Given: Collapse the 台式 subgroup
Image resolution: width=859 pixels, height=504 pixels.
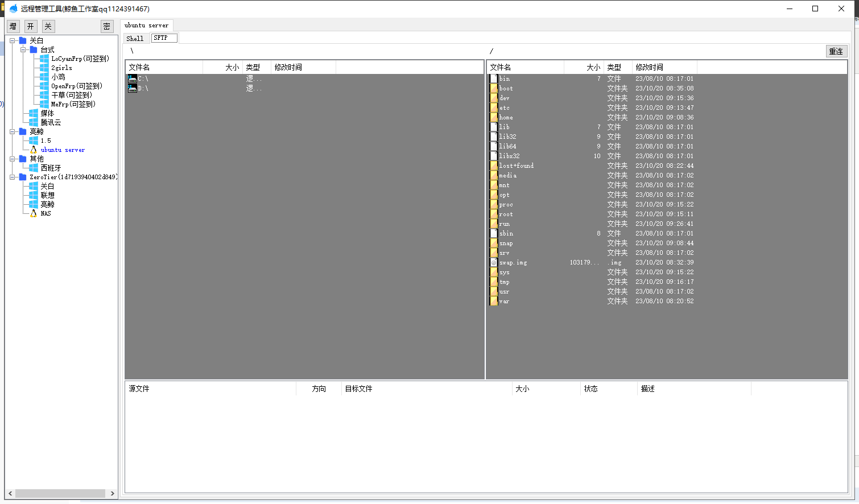Looking at the screenshot, I should 23,49.
